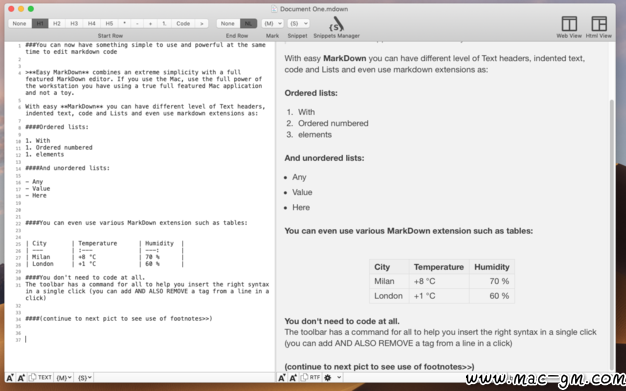Copy preview content as RTF
Viewport: 626px width, 391px height.
click(311, 377)
